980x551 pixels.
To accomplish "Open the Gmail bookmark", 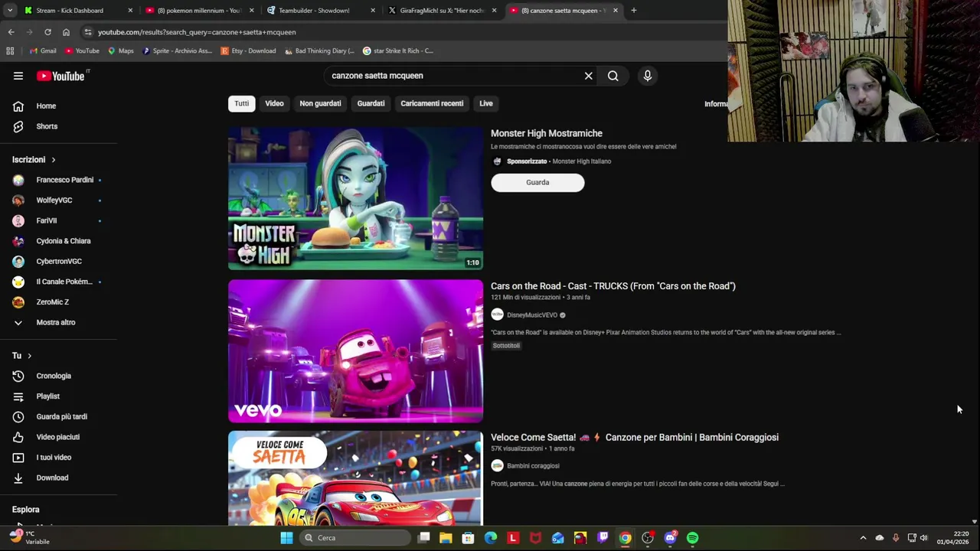I will tap(43, 51).
